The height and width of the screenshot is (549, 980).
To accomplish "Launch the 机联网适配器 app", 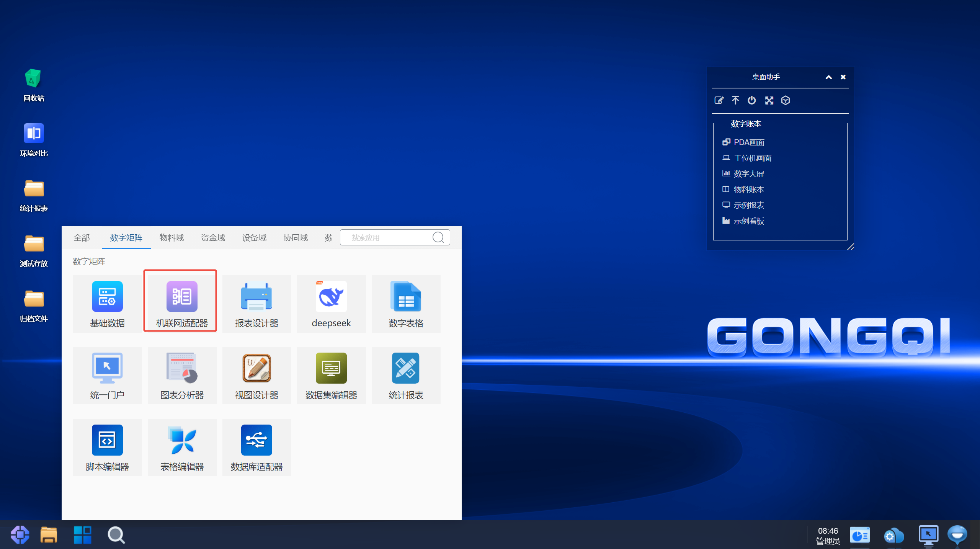I will click(x=182, y=304).
